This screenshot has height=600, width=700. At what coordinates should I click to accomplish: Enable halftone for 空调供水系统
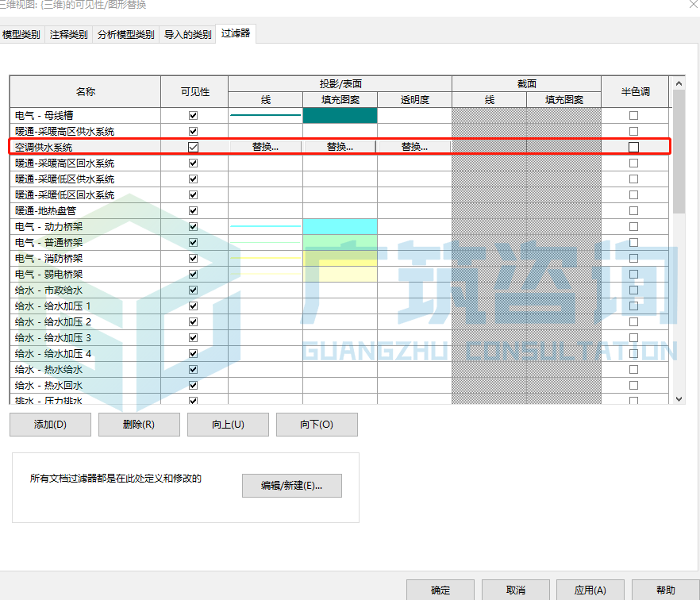point(633,147)
